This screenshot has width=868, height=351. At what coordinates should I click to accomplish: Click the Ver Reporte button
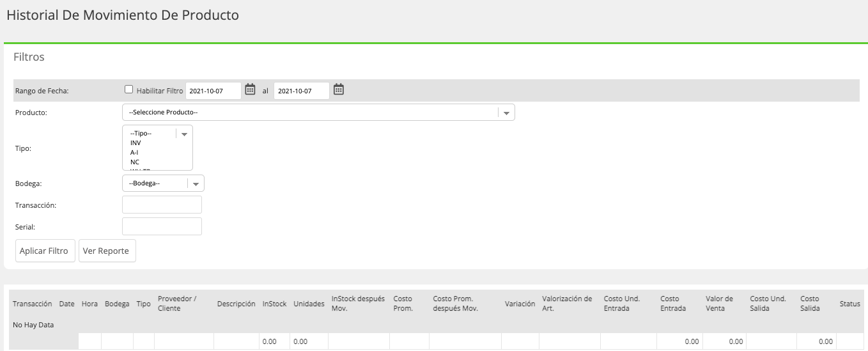[x=106, y=251]
